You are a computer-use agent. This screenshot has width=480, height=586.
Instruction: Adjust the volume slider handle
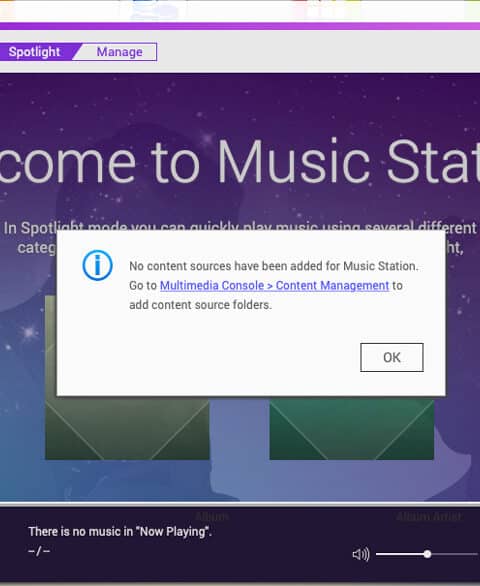[427, 554]
